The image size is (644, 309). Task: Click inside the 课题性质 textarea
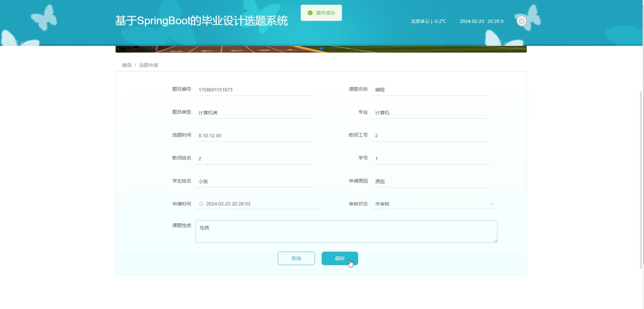346,231
